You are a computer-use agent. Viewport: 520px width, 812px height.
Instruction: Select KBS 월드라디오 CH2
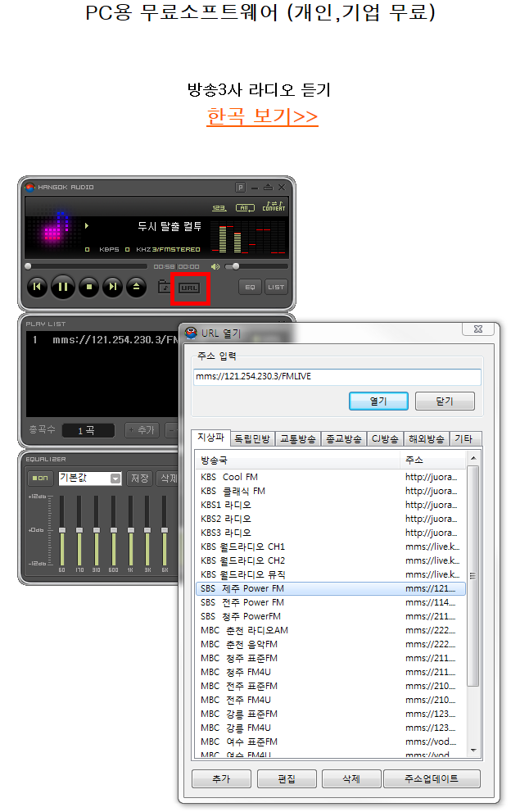[331, 560]
